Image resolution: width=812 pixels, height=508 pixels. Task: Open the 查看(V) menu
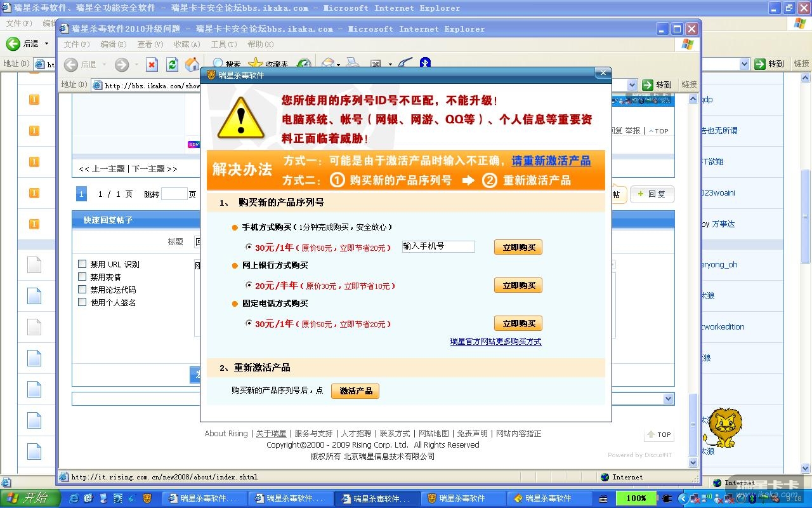150,44
